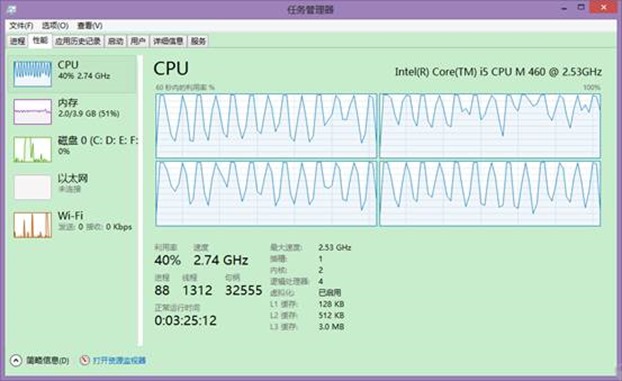
Task: Click the top-left logical processor graph
Action: [266, 125]
